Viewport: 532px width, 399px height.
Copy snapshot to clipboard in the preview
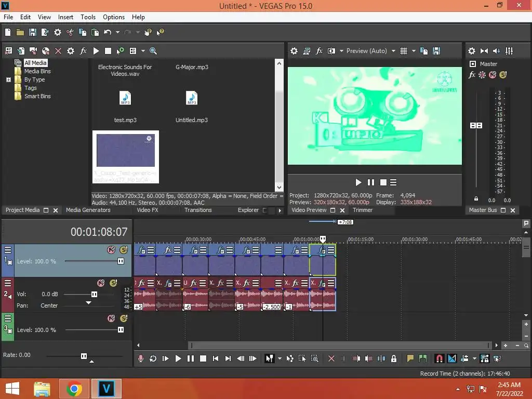pyautogui.click(x=424, y=51)
